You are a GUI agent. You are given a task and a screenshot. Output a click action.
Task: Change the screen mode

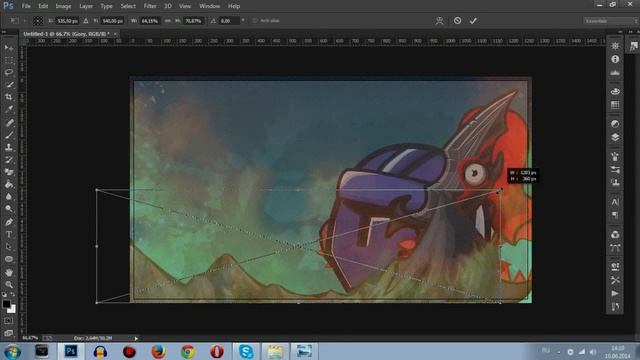9,333
